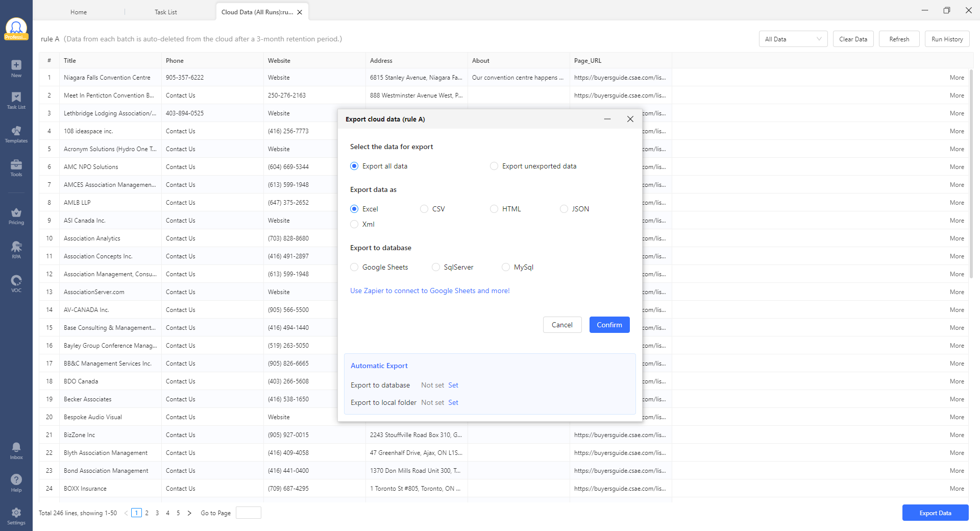Open the Pricing sidebar icon
Screen dimensions: 980x531
[x=16, y=216]
